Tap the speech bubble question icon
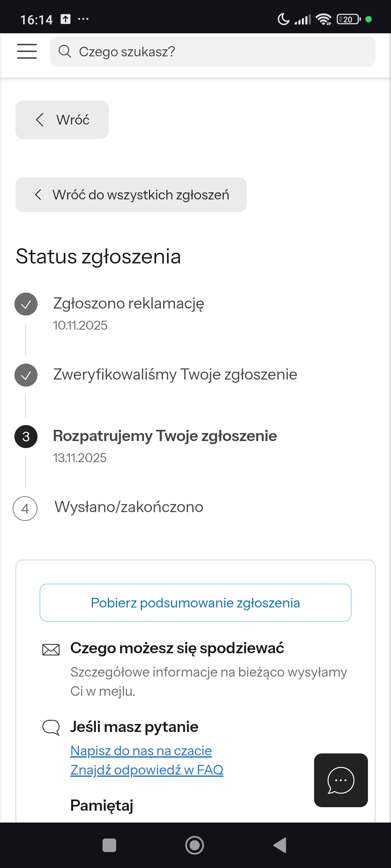 [51, 727]
